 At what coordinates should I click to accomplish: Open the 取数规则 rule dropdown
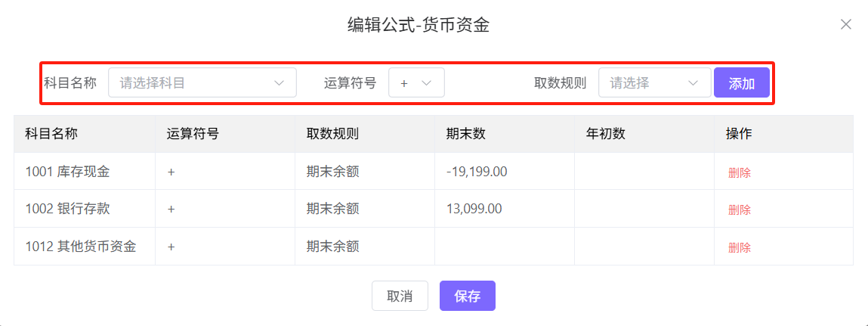pyautogui.click(x=654, y=83)
